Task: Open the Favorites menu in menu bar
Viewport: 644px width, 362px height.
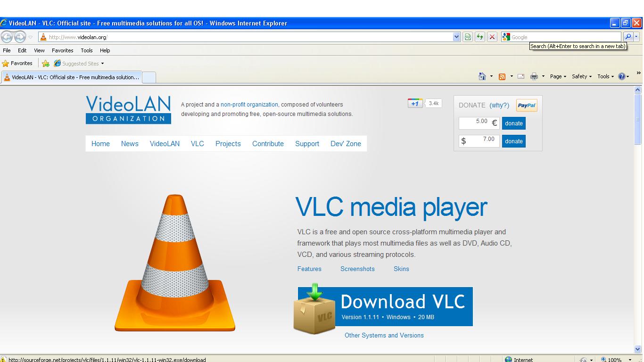Action: [x=63, y=50]
